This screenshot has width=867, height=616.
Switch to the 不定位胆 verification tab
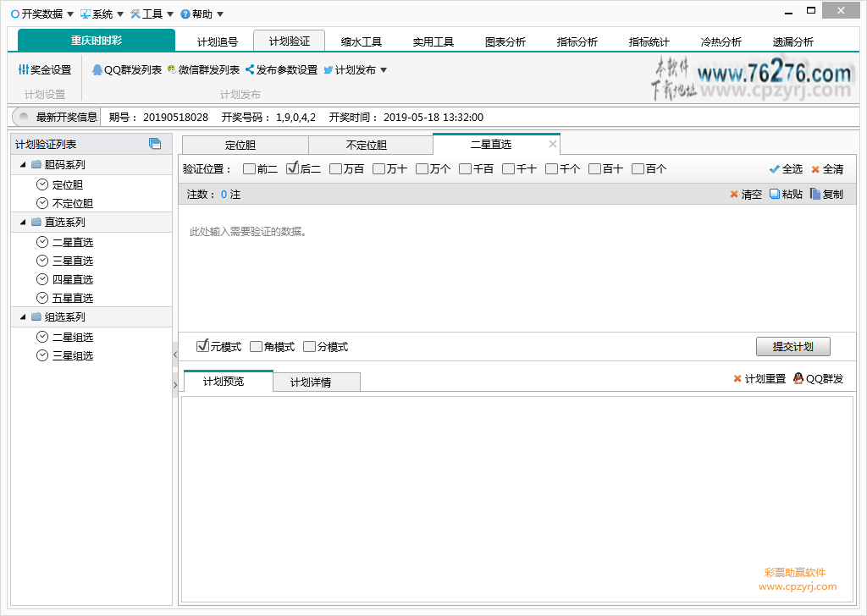click(371, 145)
